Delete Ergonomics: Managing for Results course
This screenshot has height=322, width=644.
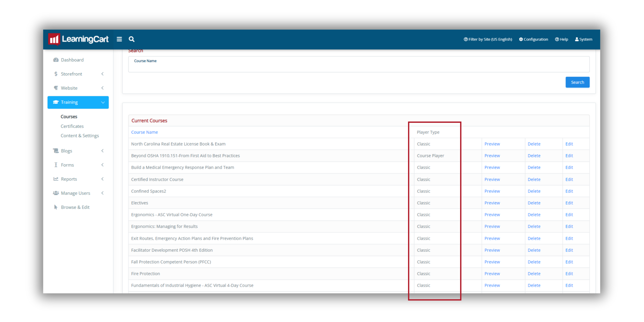(534, 227)
